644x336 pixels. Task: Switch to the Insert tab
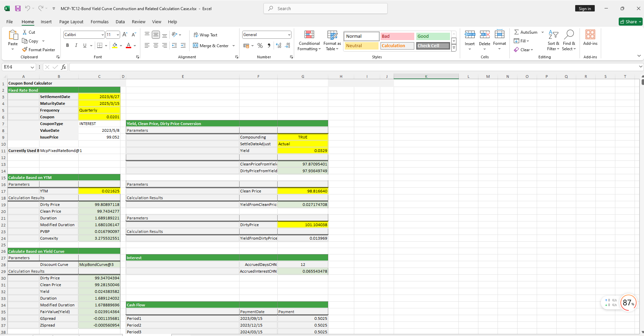46,22
